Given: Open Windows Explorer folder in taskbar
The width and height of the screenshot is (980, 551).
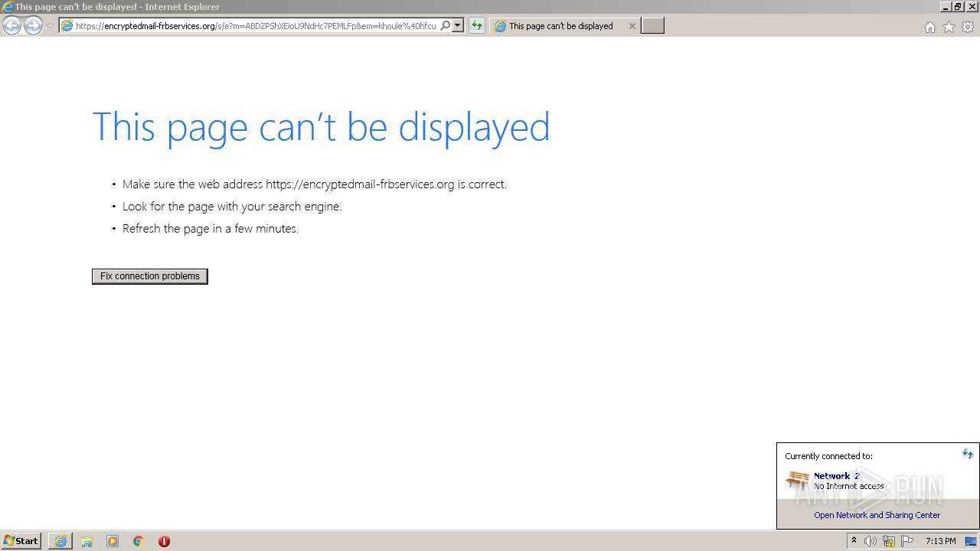Looking at the screenshot, I should click(87, 541).
